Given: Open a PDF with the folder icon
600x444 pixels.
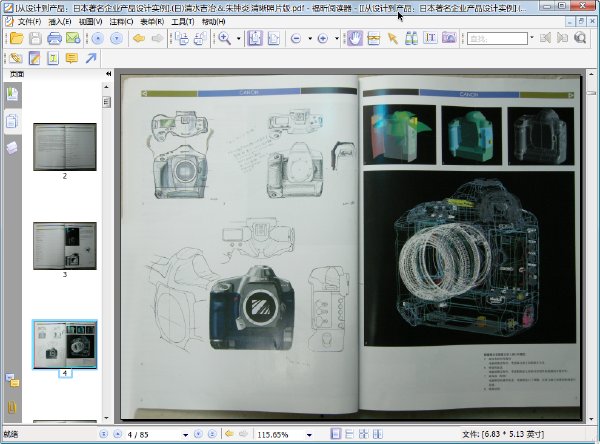Looking at the screenshot, I should pos(17,38).
